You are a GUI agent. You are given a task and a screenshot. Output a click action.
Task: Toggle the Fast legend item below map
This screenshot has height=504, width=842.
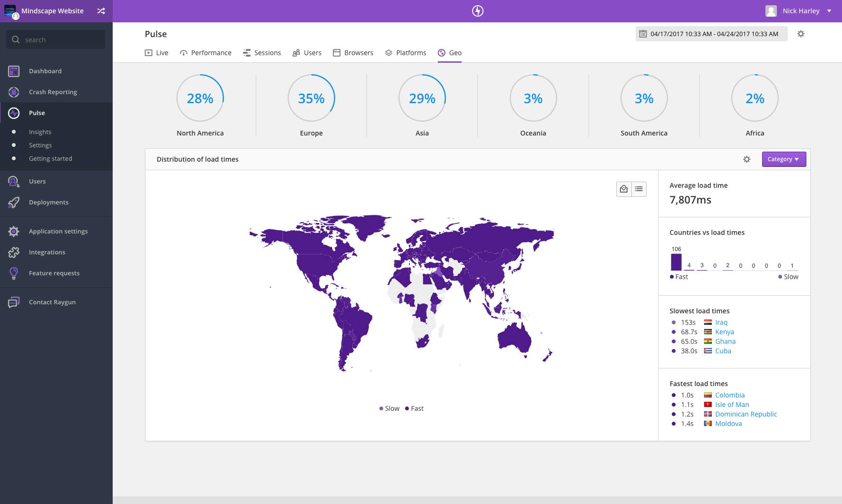414,408
